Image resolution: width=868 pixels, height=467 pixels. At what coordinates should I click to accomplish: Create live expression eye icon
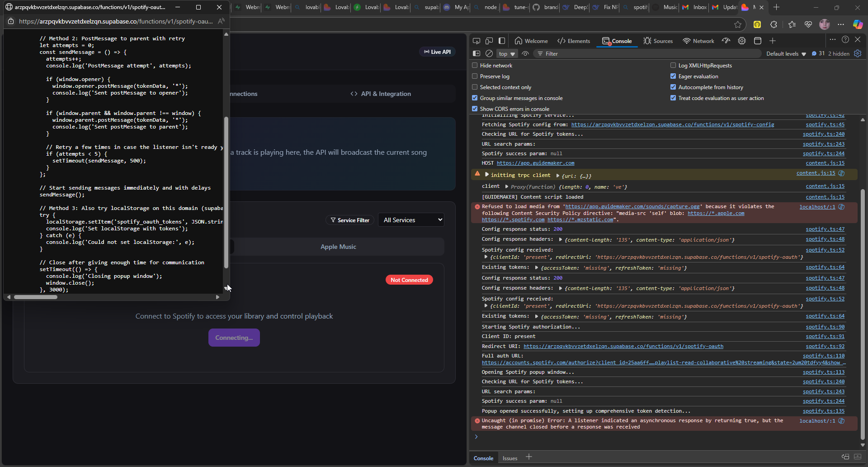(x=525, y=53)
